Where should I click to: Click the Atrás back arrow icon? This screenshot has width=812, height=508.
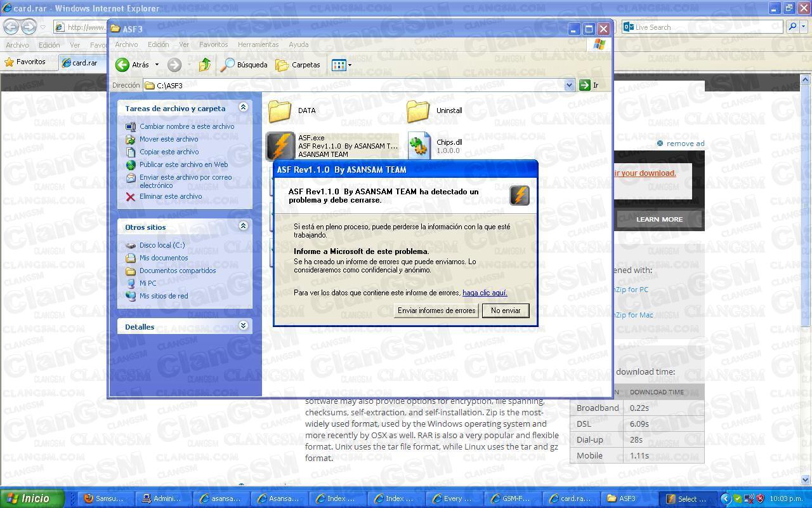(x=122, y=65)
